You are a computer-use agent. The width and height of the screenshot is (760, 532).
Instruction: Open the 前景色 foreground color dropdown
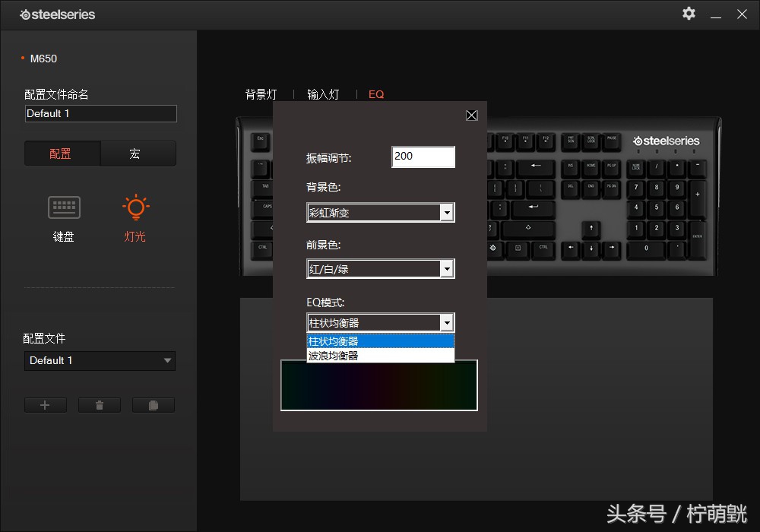[x=447, y=268]
